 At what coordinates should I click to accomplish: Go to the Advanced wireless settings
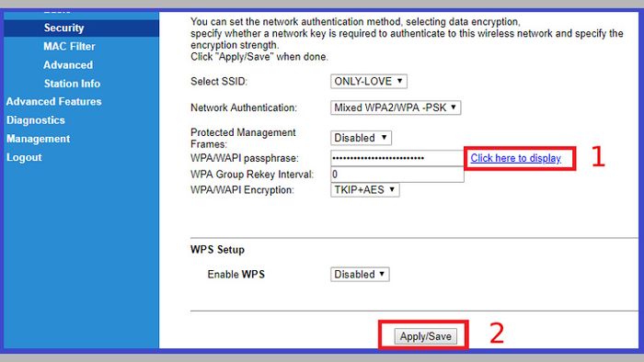[x=68, y=65]
